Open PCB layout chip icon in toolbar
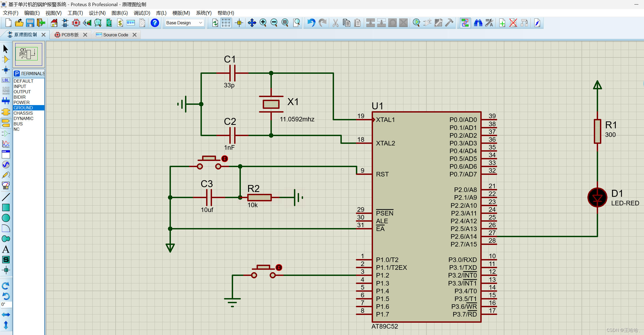This screenshot has width=644, height=335. click(x=76, y=23)
